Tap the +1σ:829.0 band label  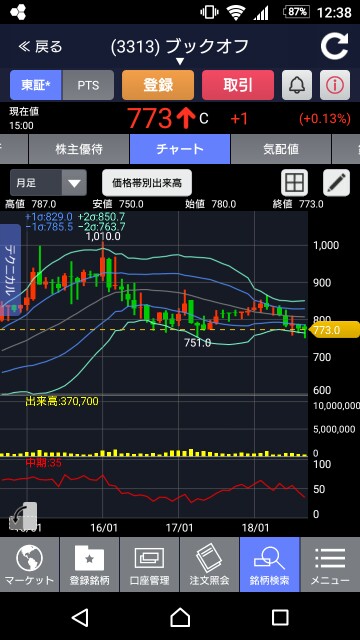(49, 216)
